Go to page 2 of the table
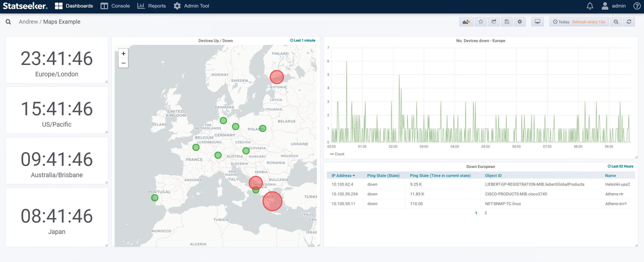Screen dimensions: 644x262 485,213
